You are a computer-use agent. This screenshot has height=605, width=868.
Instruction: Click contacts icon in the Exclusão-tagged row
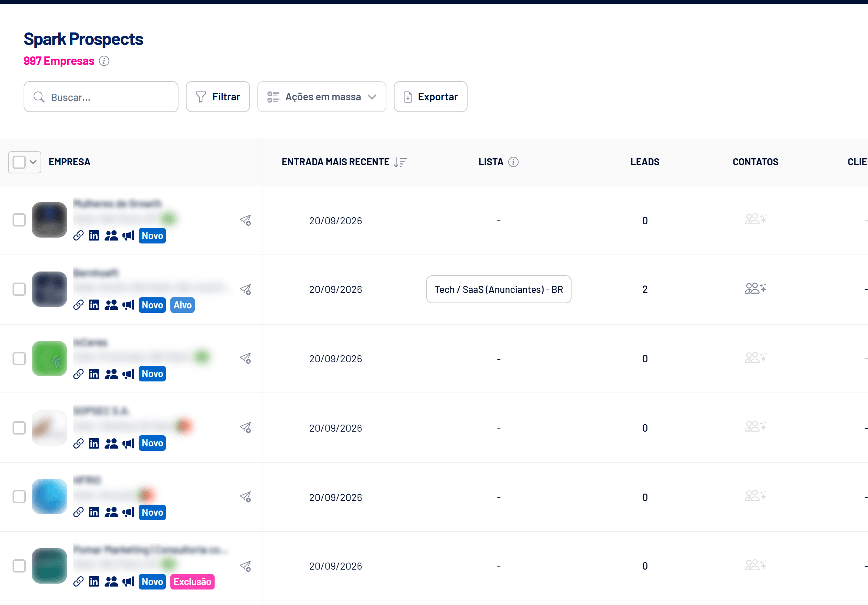tap(755, 565)
